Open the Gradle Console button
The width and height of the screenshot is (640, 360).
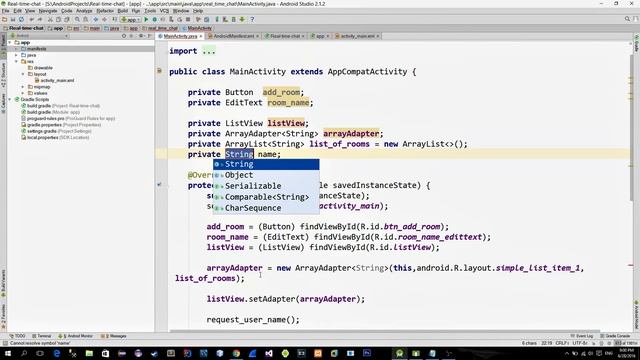point(616,336)
